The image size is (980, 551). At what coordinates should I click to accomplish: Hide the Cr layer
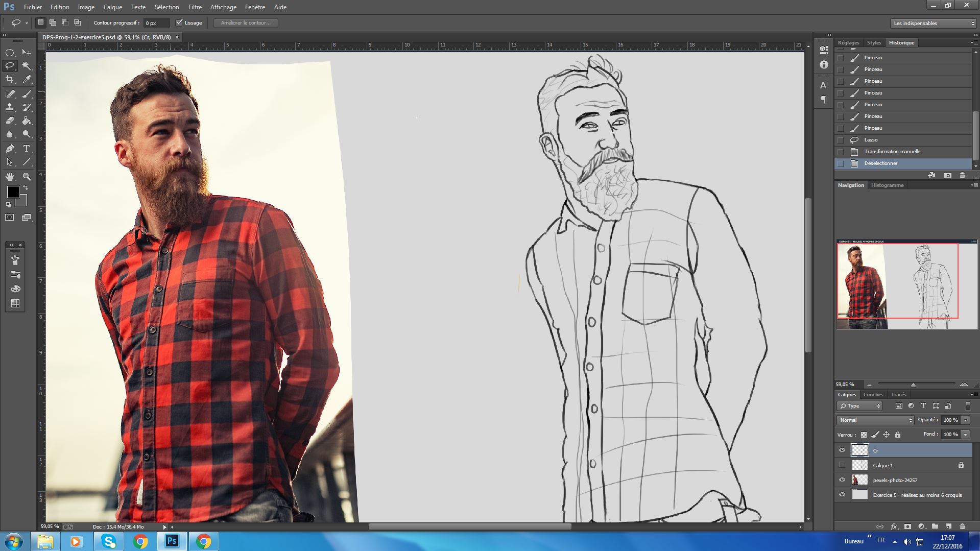(x=842, y=450)
